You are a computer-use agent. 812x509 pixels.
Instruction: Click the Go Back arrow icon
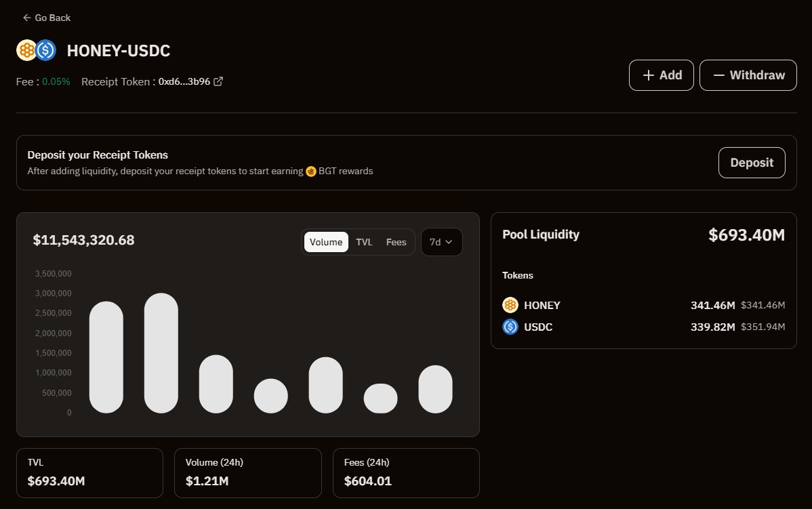pyautogui.click(x=26, y=18)
